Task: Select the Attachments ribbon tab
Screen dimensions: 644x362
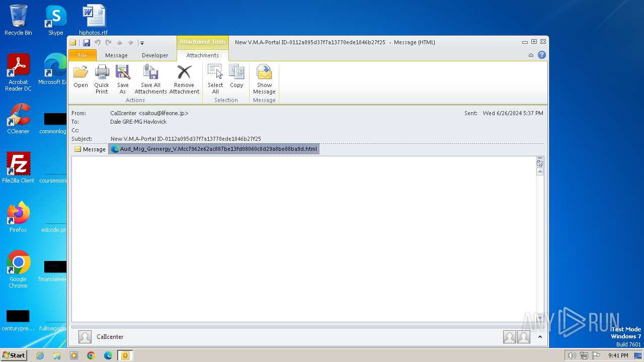Action: (x=203, y=55)
